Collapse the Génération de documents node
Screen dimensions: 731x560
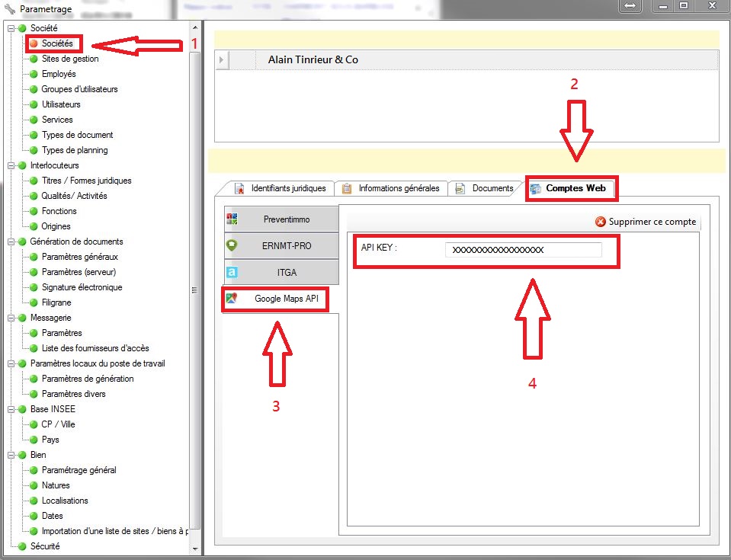pyautogui.click(x=11, y=242)
